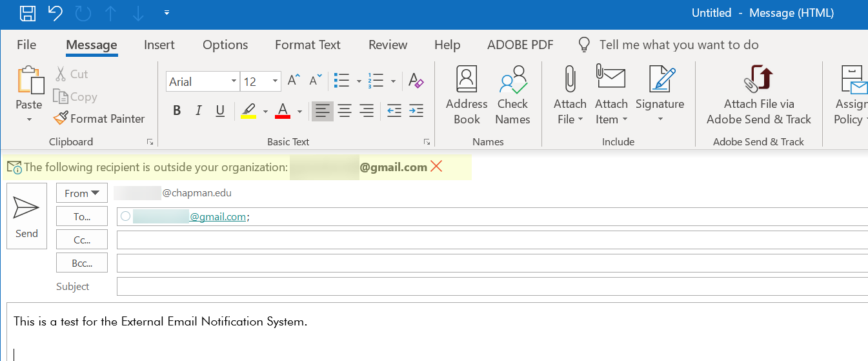Apply numbered list formatting

[x=376, y=81]
